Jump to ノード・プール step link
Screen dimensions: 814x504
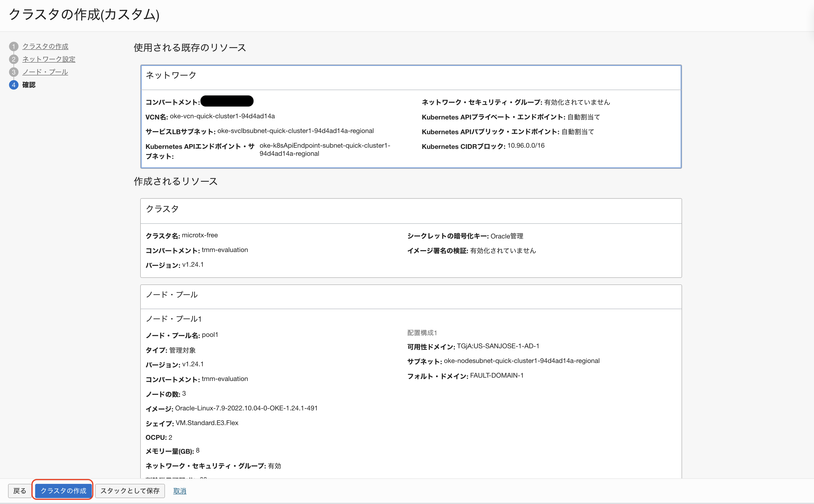click(45, 72)
